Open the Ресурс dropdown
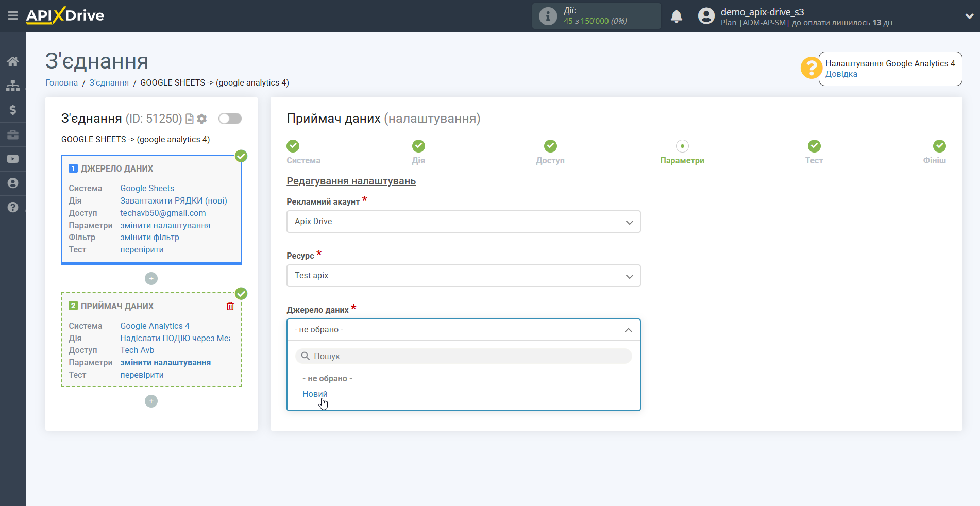 [463, 276]
